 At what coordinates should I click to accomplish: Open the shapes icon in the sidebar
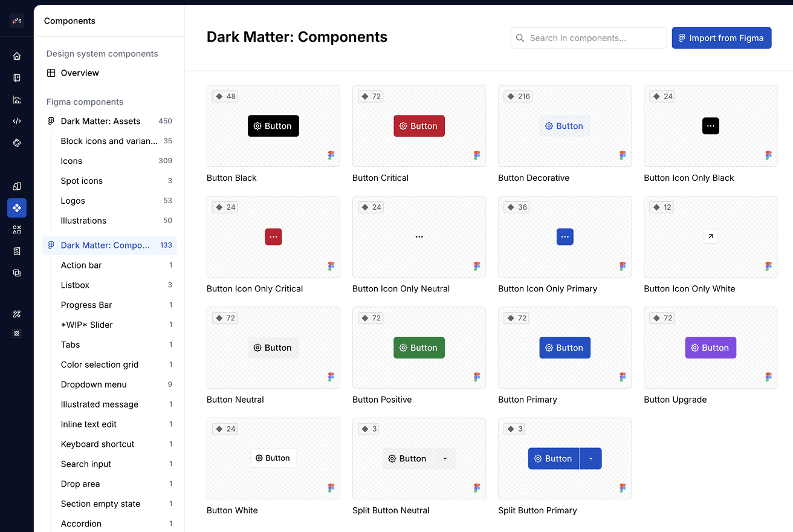(x=17, y=230)
